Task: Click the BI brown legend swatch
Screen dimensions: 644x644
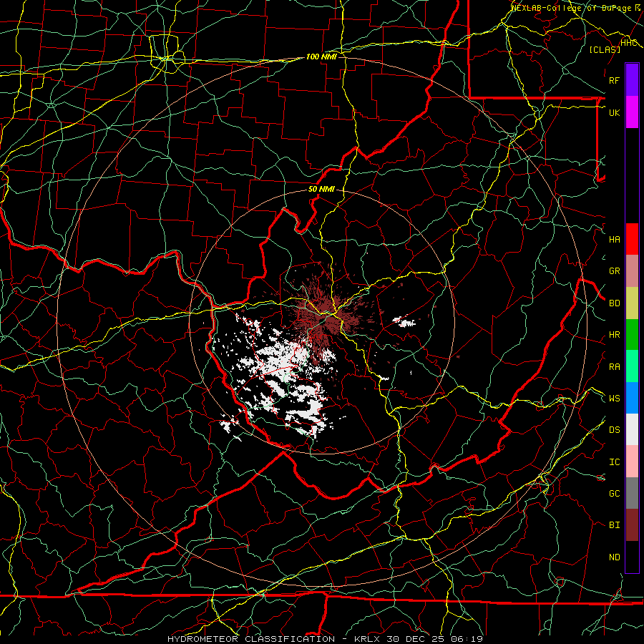Action: pos(632,525)
